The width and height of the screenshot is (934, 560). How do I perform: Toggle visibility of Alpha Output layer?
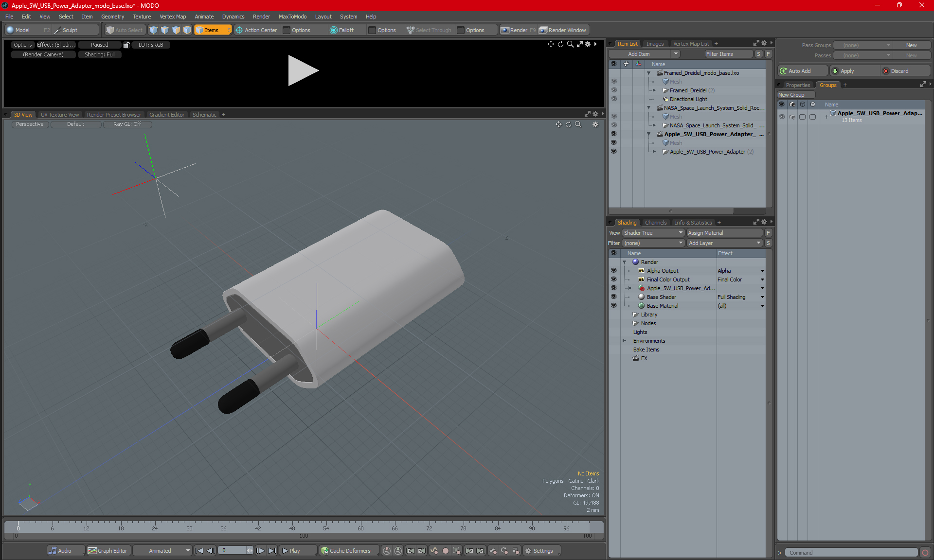tap(614, 271)
